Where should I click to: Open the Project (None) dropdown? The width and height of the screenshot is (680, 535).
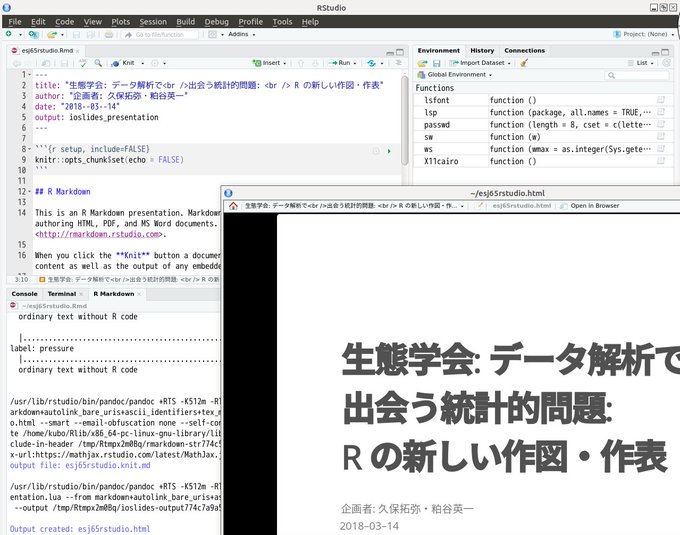click(x=644, y=34)
